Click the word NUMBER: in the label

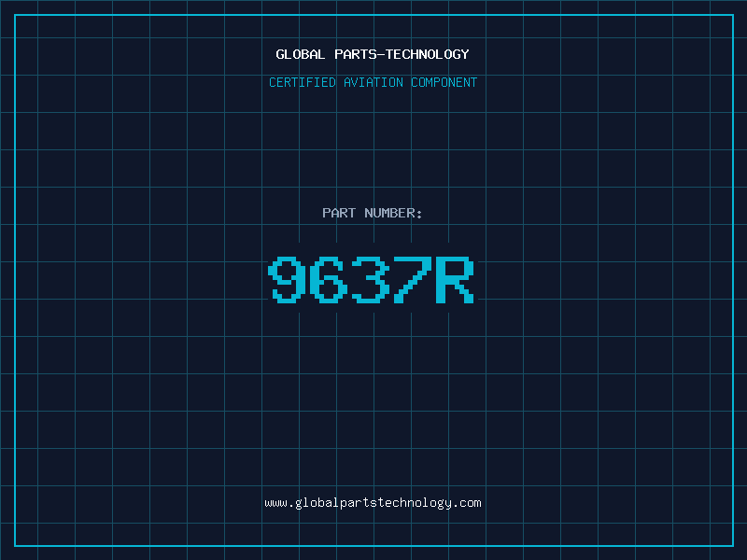(393, 213)
